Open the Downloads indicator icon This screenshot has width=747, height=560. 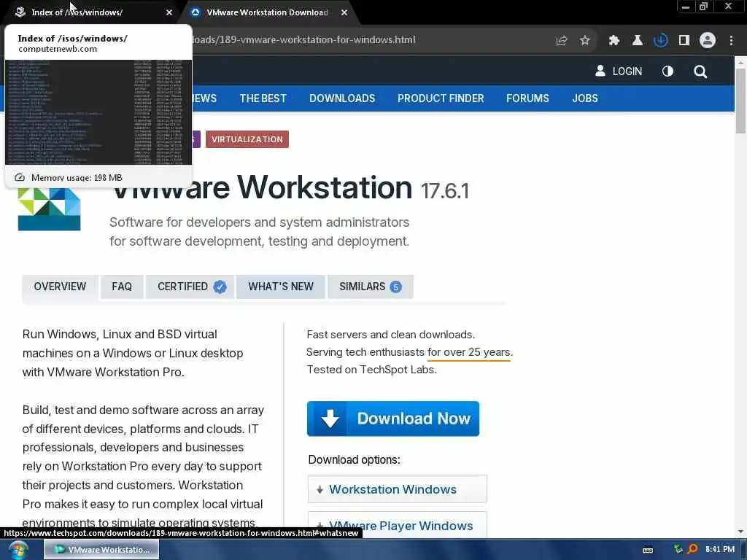[660, 41]
